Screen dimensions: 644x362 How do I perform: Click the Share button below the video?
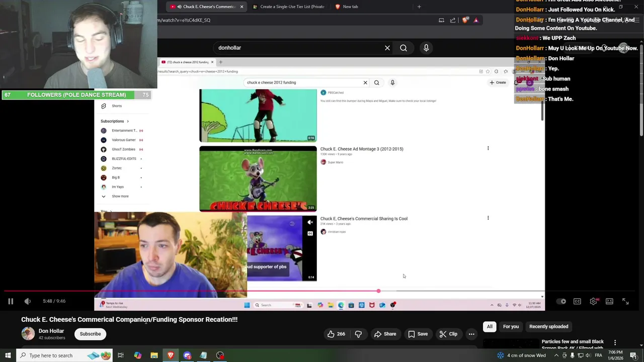[x=385, y=334]
